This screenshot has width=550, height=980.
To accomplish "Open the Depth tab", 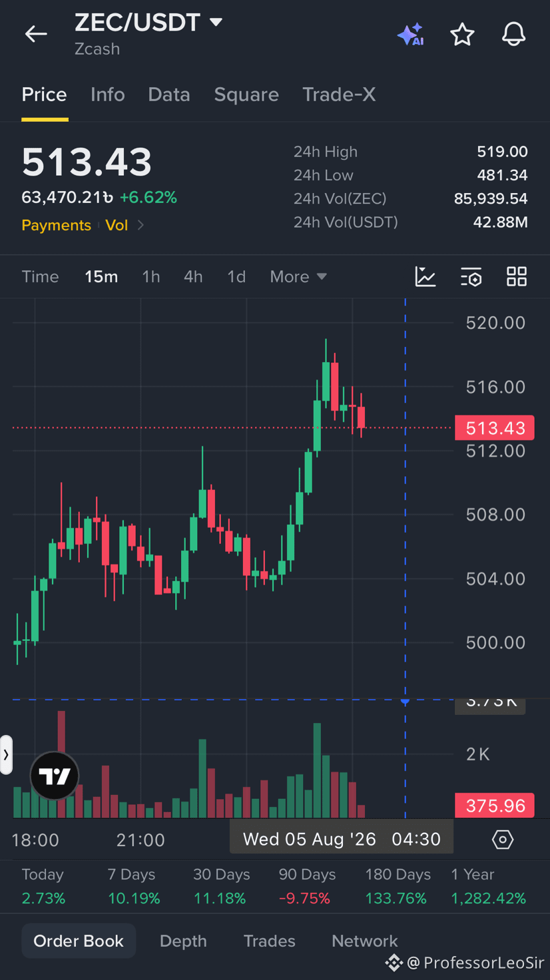I will (183, 941).
